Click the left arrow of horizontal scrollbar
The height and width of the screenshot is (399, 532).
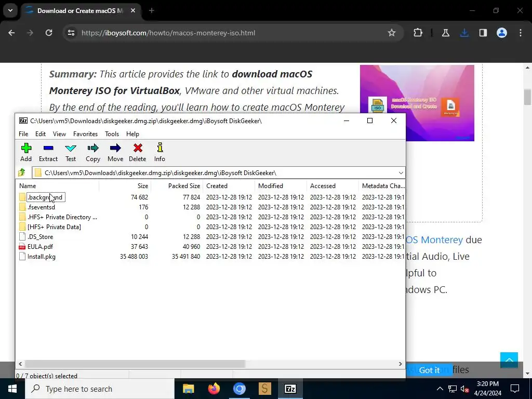[20, 364]
